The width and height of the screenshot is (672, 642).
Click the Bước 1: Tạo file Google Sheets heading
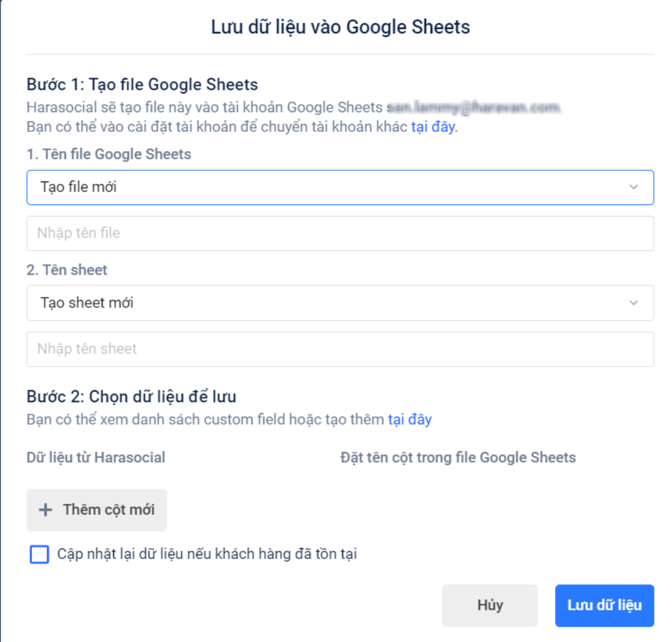(142, 85)
